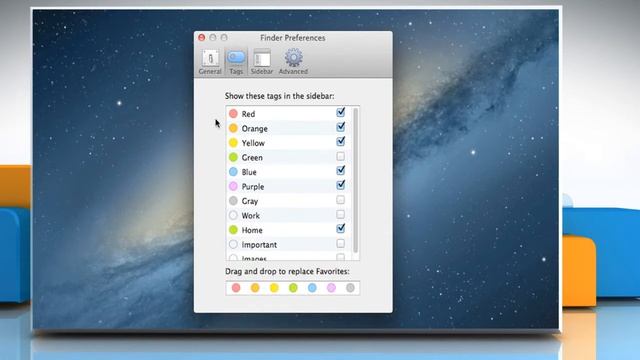Select the Tags preferences tab

coord(236,62)
